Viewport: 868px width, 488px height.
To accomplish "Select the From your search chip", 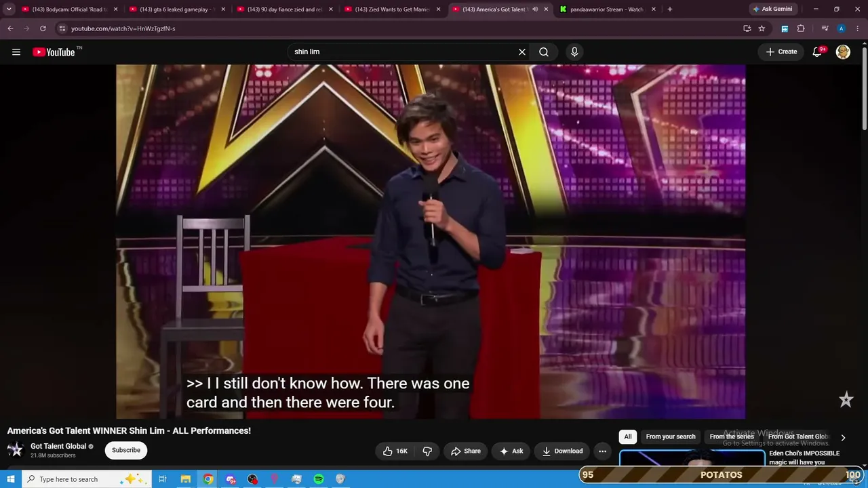I will pos(671,437).
